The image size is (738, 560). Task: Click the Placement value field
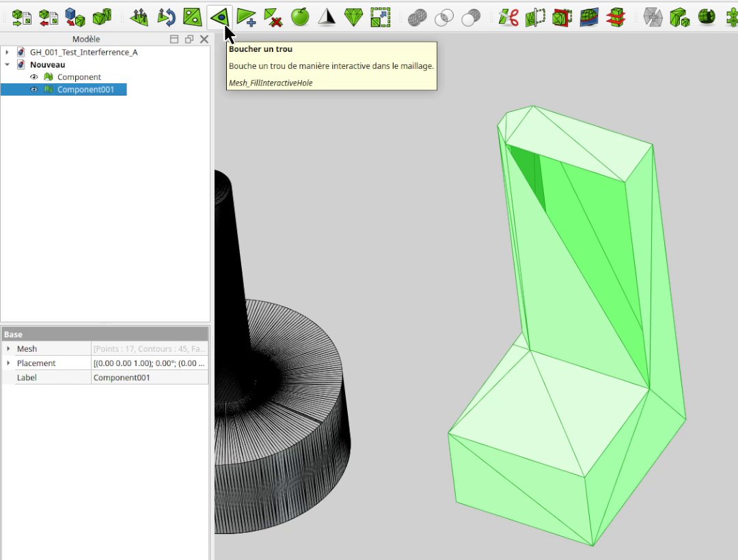pyautogui.click(x=150, y=363)
